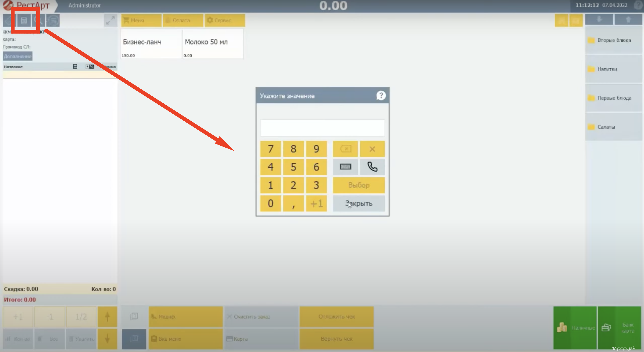This screenshot has width=644, height=352.
Task: Tap digit 2 on the keypad
Action: pos(294,185)
